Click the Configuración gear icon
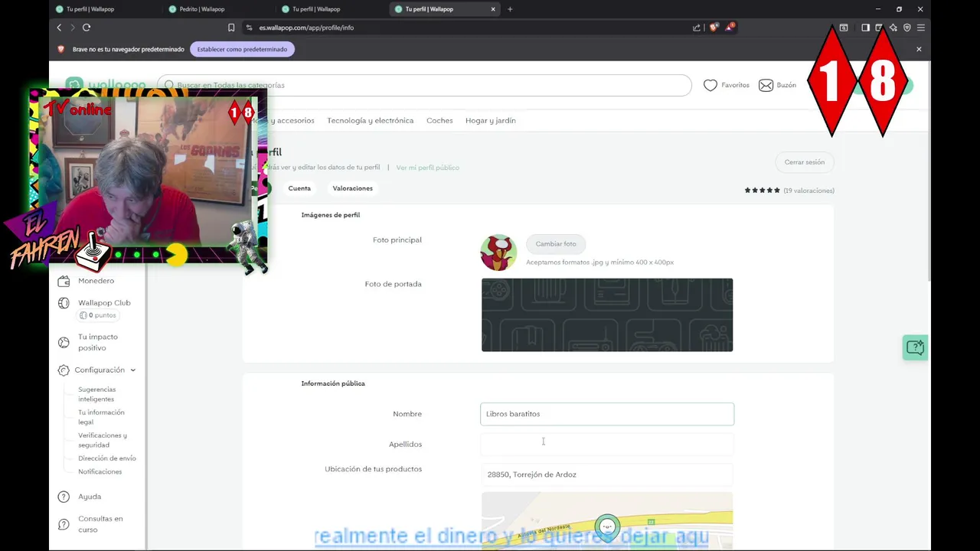Image resolution: width=980 pixels, height=551 pixels. (x=64, y=370)
